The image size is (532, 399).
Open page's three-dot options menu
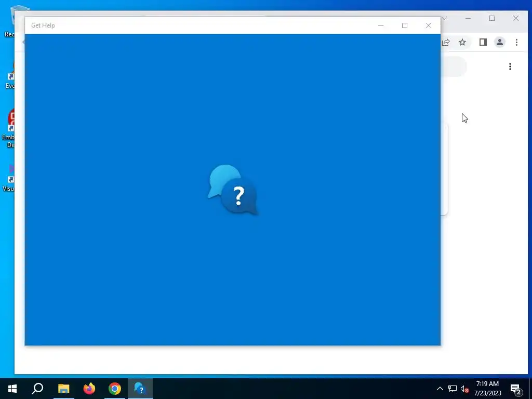(510, 66)
